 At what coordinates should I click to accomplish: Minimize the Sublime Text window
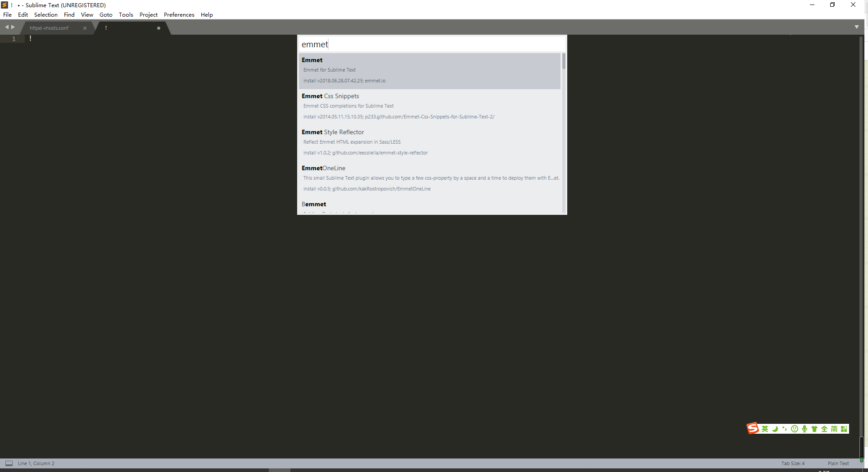[812, 5]
